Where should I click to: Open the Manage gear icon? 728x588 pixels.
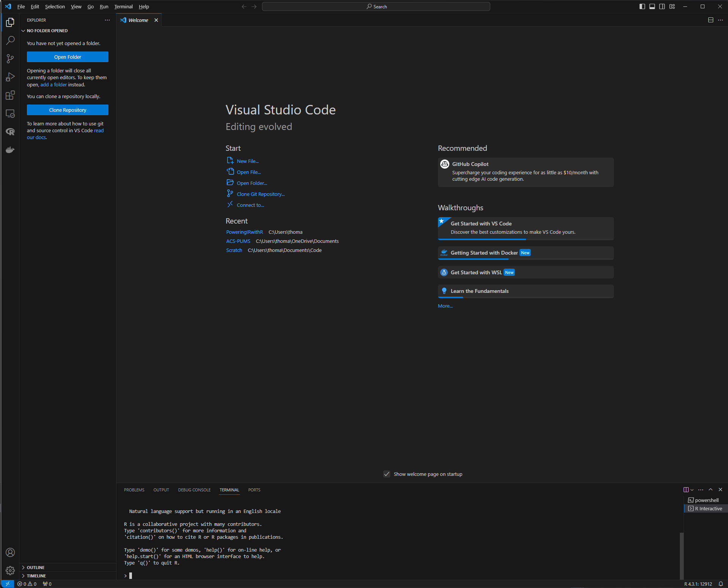pyautogui.click(x=10, y=571)
